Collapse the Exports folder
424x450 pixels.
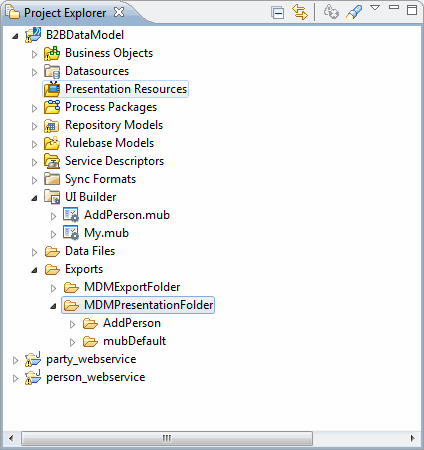point(34,270)
